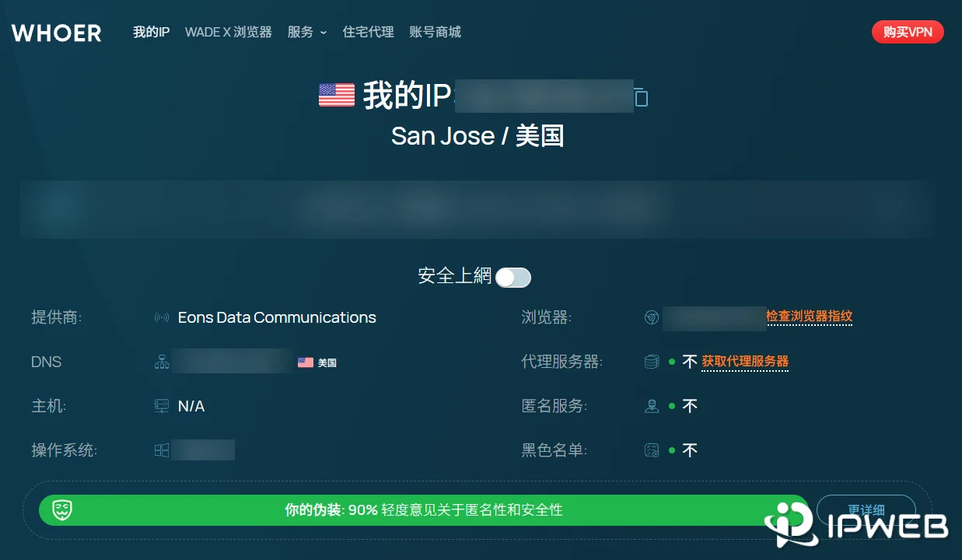Click the blacklist icon
This screenshot has height=560, width=962.
coord(652,450)
